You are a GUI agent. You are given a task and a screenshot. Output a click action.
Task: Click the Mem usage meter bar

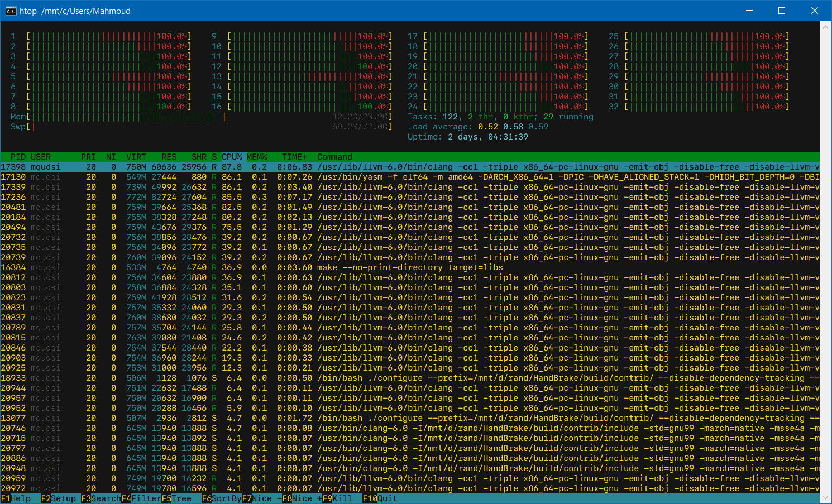pos(112,117)
